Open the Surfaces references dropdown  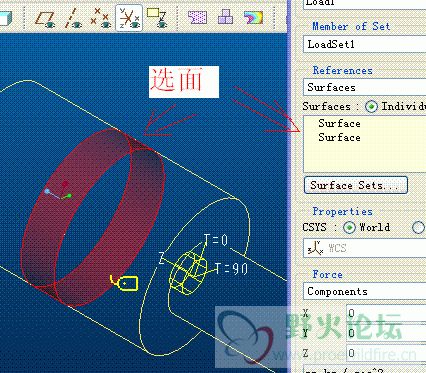365,87
